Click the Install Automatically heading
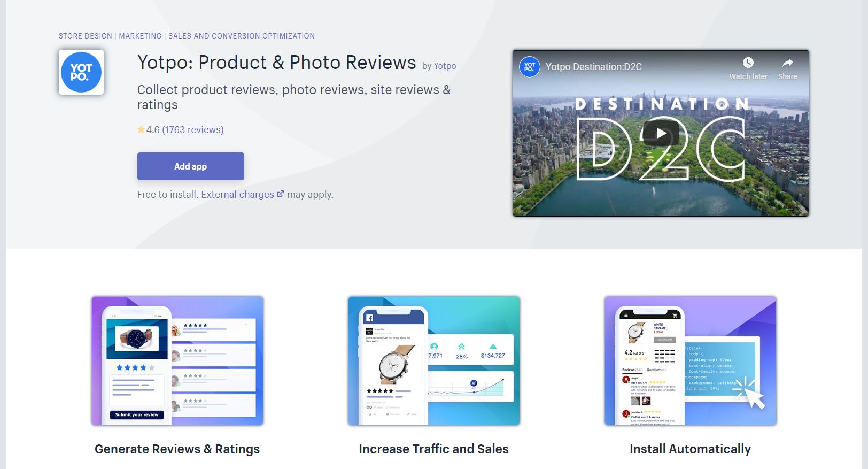This screenshot has width=868, height=469. tap(690, 449)
